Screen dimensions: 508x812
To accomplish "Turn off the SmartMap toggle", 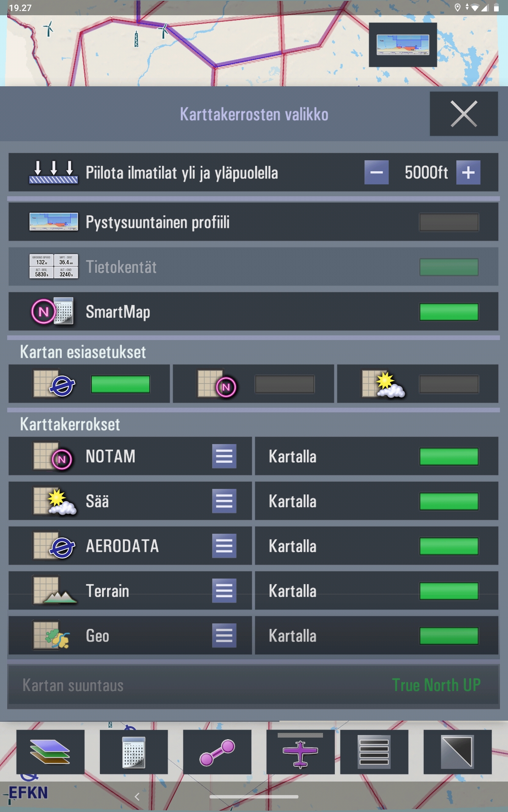I will (x=449, y=312).
